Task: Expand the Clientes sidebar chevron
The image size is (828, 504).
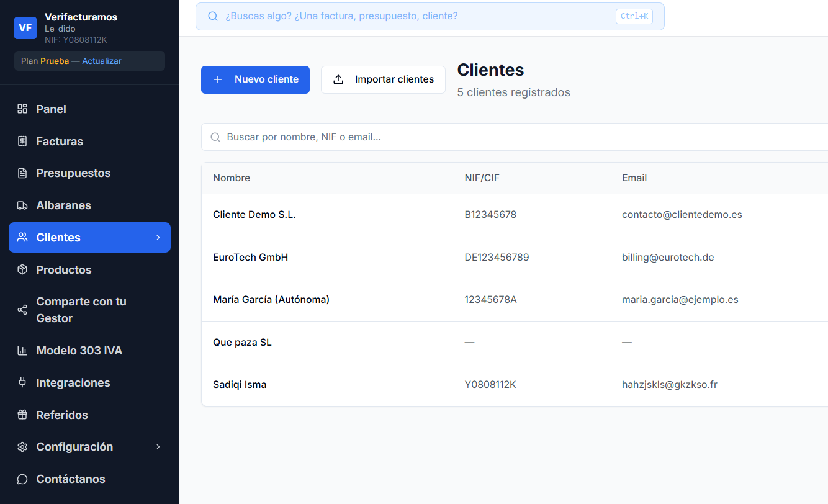Action: [x=157, y=237]
